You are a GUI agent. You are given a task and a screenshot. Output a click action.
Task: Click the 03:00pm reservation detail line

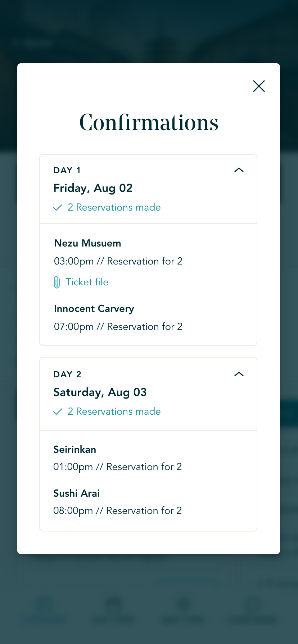click(118, 261)
